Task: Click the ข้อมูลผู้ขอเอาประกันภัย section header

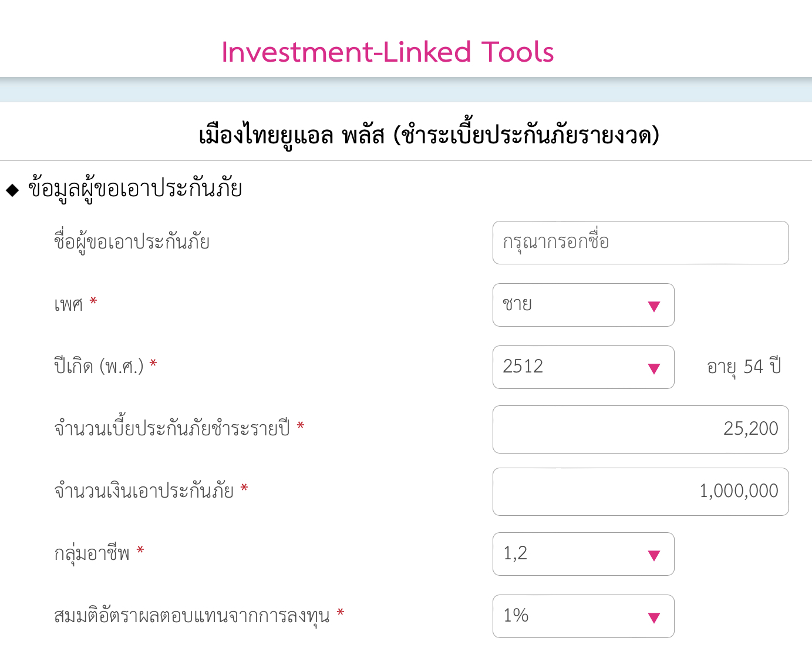Action: pyautogui.click(x=136, y=188)
